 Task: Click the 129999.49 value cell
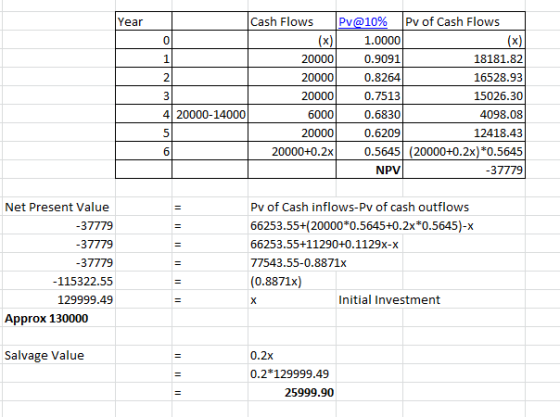85,300
